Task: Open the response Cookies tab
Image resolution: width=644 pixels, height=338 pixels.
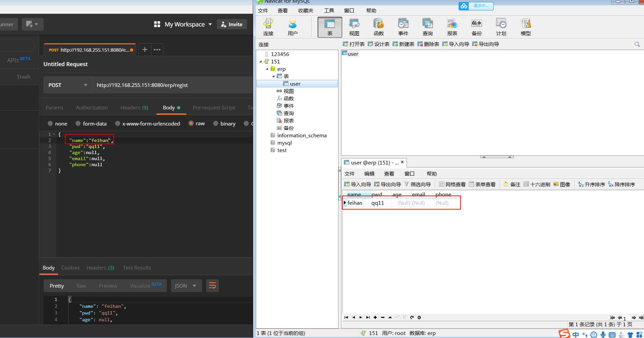Action: 71,268
